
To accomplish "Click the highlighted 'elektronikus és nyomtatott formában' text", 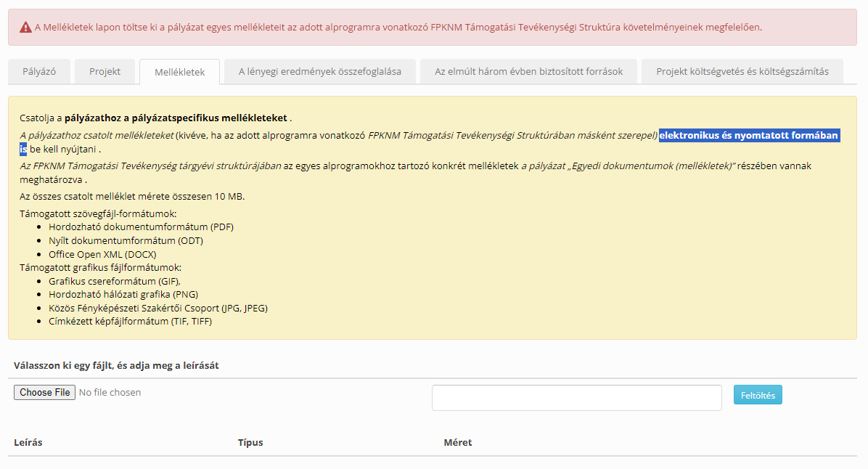I will (x=748, y=136).
